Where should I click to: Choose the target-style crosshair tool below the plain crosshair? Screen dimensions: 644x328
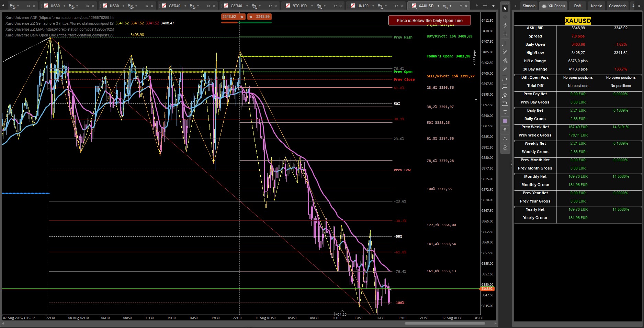tap(505, 26)
